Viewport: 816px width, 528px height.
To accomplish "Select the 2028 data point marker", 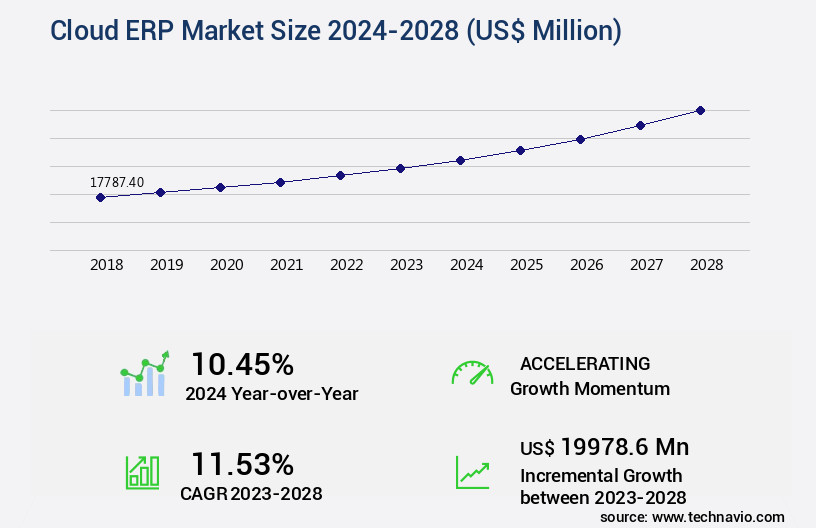I will coord(700,110).
